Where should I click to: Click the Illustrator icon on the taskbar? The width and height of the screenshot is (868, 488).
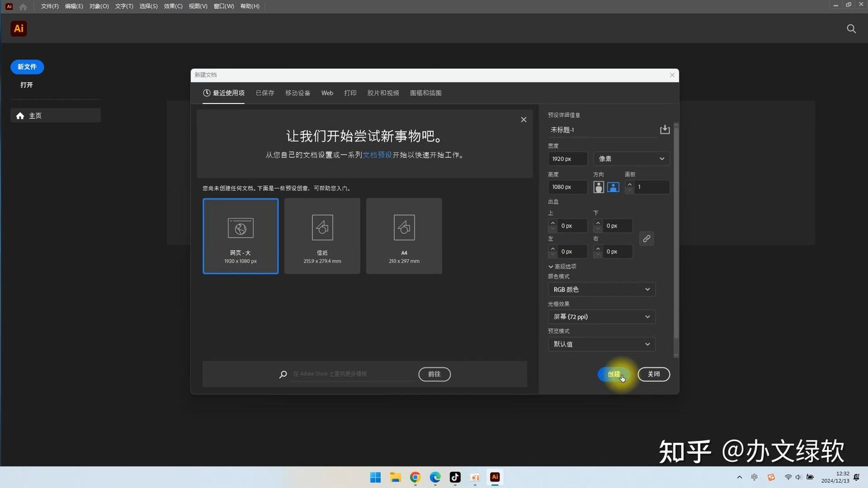point(494,477)
